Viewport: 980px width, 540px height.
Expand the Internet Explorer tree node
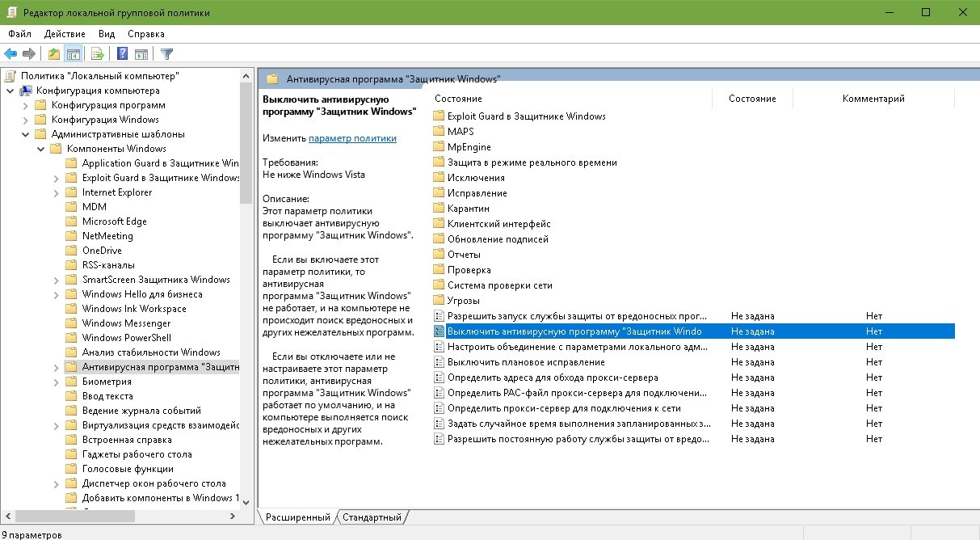click(x=56, y=192)
